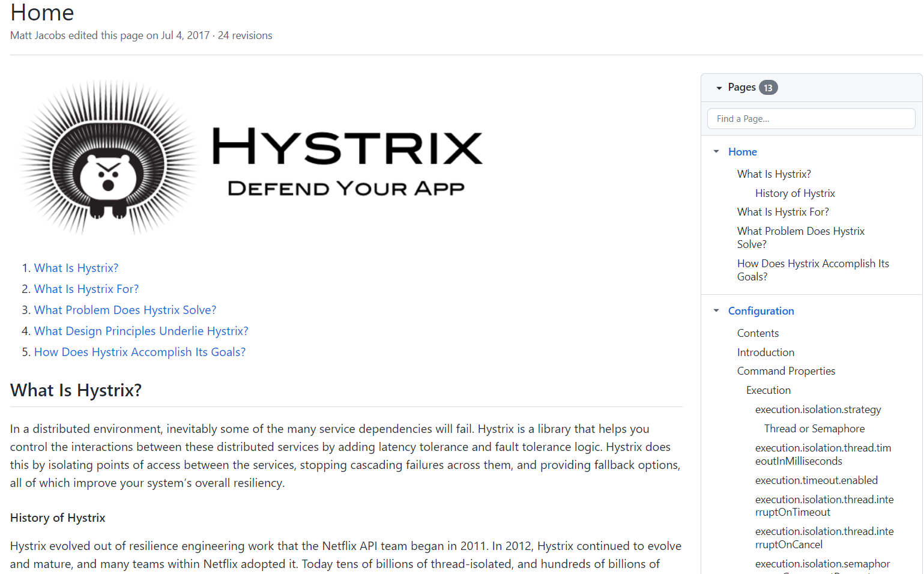Follow contents link What Problem Does Hystrix Solve?
The height and width of the screenshot is (574, 924).
[125, 310]
